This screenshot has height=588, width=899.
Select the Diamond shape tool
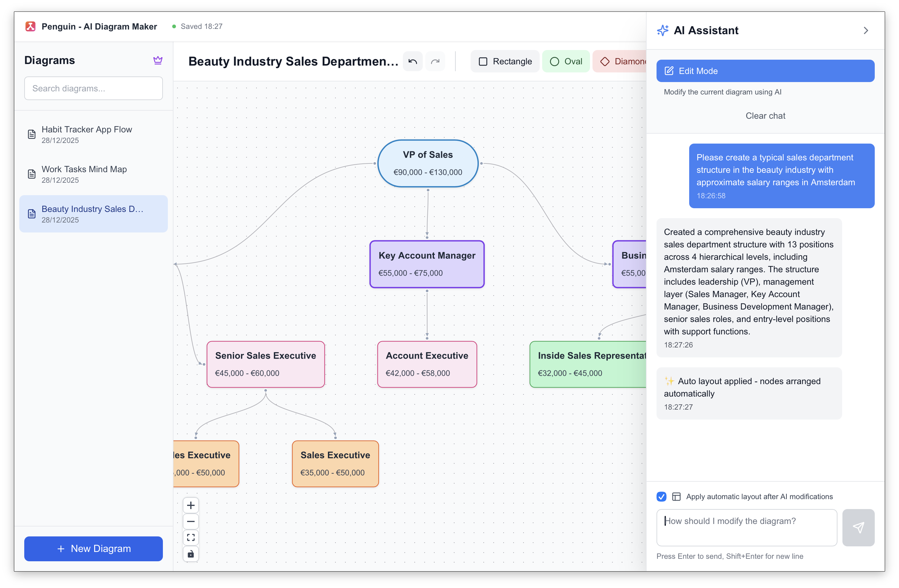[x=622, y=61]
